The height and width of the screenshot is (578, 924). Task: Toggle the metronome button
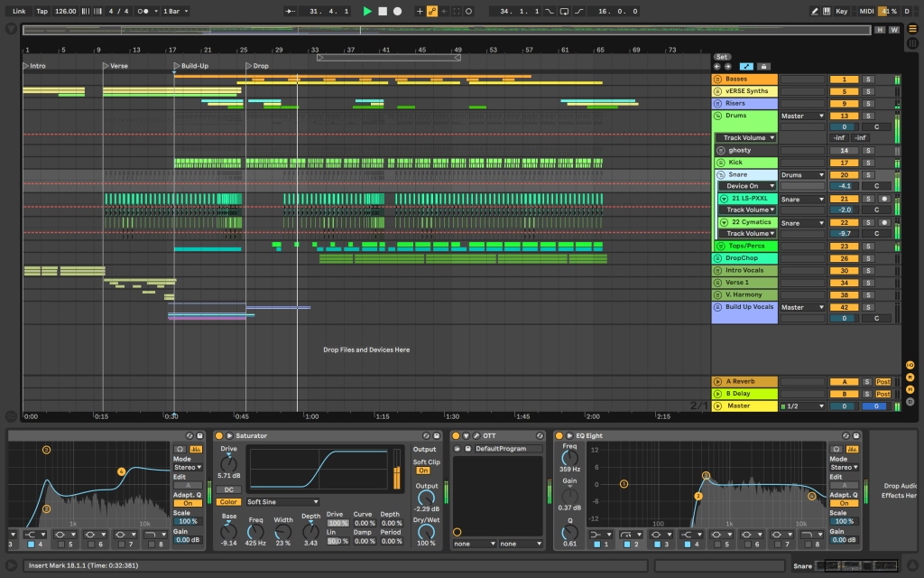coord(143,11)
